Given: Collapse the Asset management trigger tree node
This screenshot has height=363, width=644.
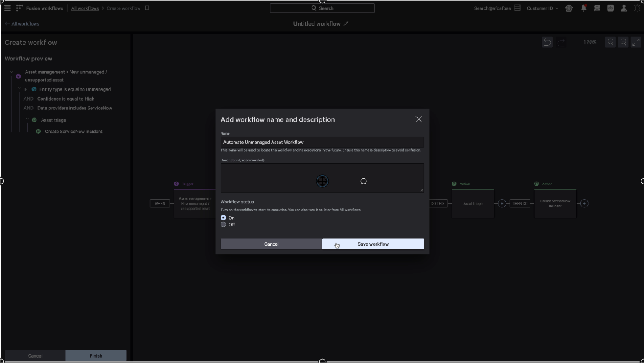Looking at the screenshot, I should click(12, 72).
